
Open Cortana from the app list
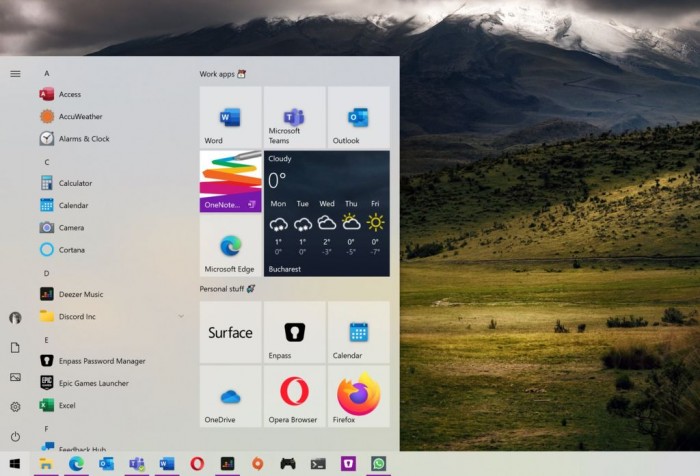coord(112,250)
